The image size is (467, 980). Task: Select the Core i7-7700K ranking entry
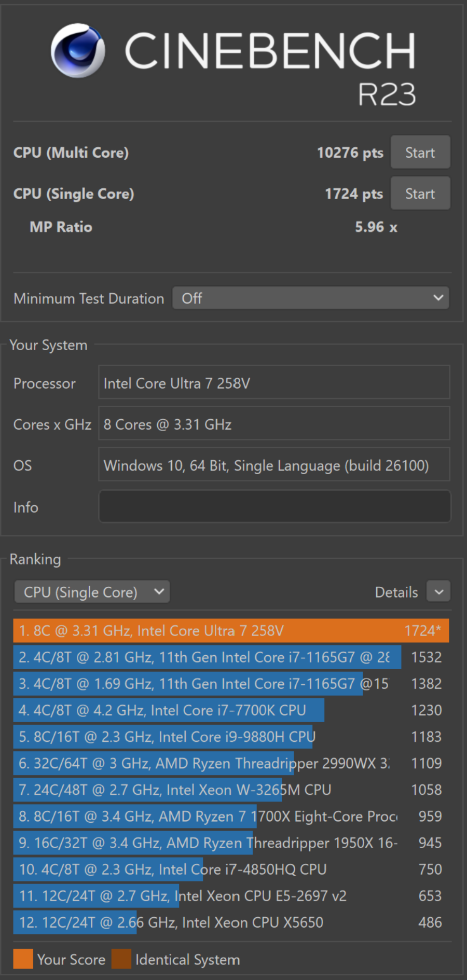pyautogui.click(x=231, y=710)
